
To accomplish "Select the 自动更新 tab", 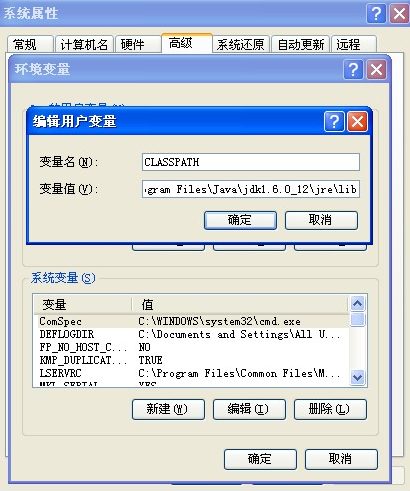I will [x=300, y=44].
